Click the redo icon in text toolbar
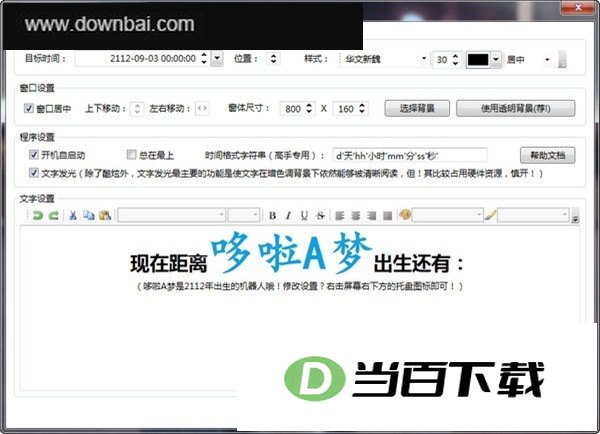600x434 pixels. 54,215
